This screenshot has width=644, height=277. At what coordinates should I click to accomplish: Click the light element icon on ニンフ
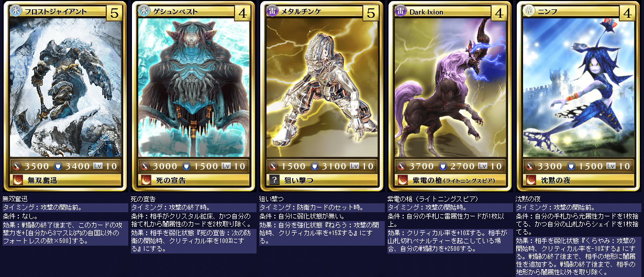click(x=529, y=11)
